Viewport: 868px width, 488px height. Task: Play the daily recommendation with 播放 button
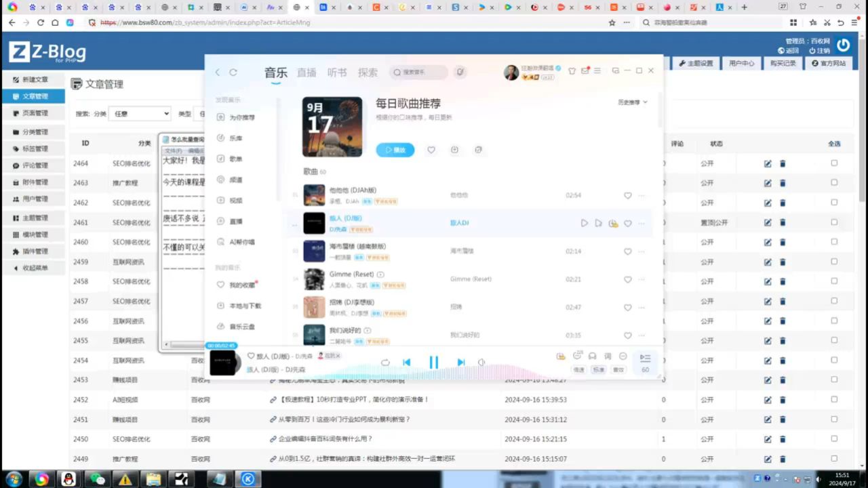click(x=395, y=150)
